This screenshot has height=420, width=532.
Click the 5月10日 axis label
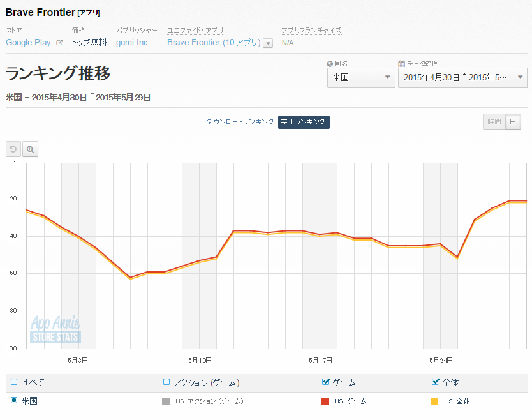coord(200,360)
